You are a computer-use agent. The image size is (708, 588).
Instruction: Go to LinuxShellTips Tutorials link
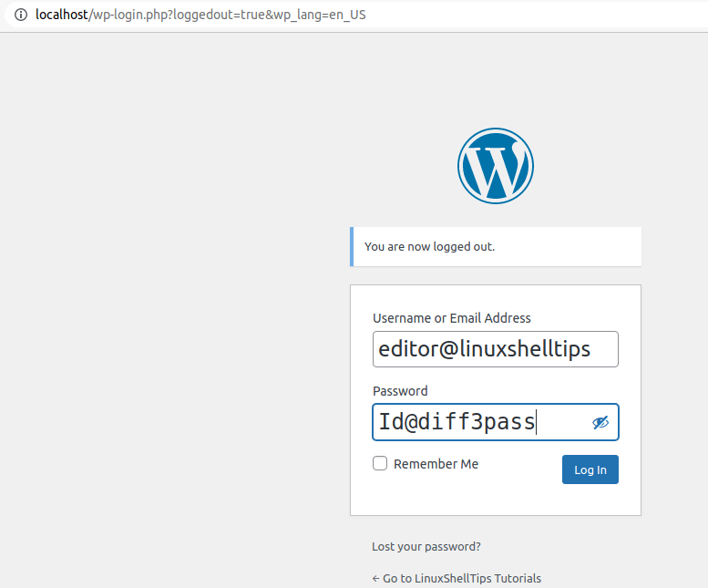point(457,579)
